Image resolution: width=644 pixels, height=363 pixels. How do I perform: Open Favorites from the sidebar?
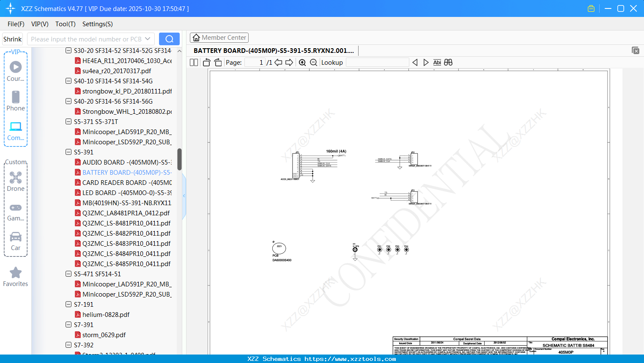16,277
